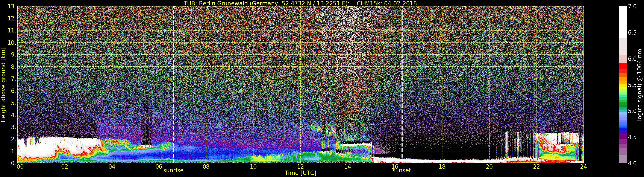The height and width of the screenshot is (177, 644).
Task: Click the 'log(rc-signal) @ 1064 nm' colorbar label
Action: point(639,85)
